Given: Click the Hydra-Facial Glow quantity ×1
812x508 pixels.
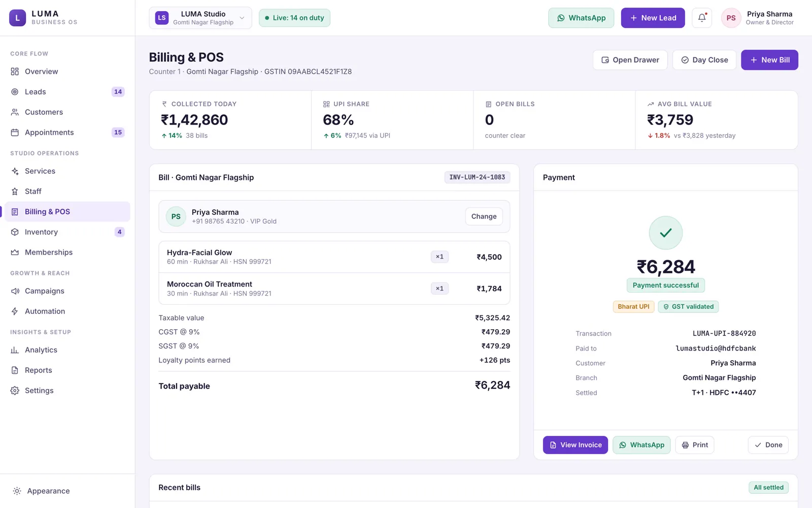Looking at the screenshot, I should click(439, 257).
